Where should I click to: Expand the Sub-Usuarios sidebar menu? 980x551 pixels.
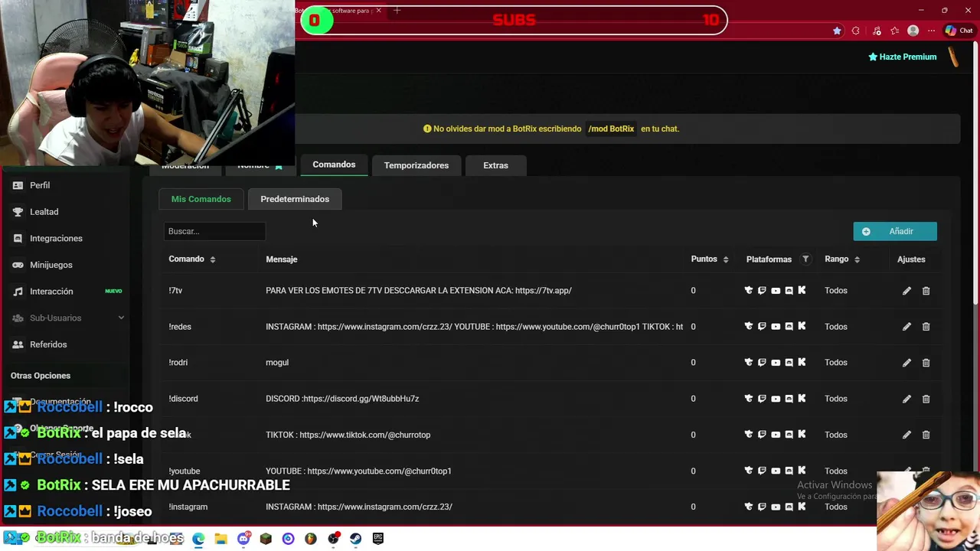[67, 318]
